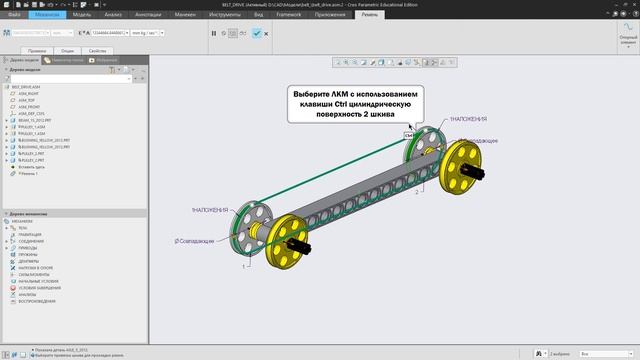The width and height of the screenshot is (640, 360).
Task: Click the New file icon in quick access toolbar
Action: (18, 4)
